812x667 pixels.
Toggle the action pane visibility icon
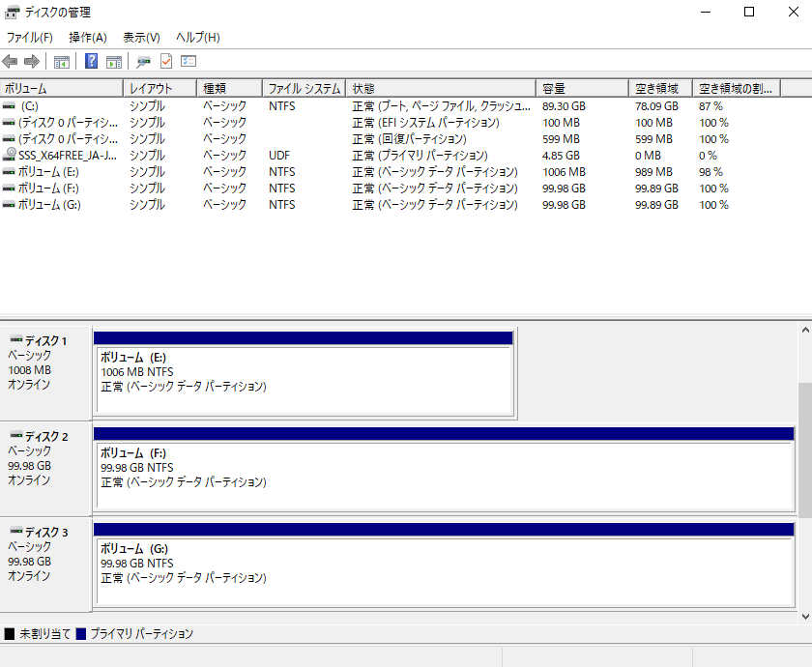113,61
